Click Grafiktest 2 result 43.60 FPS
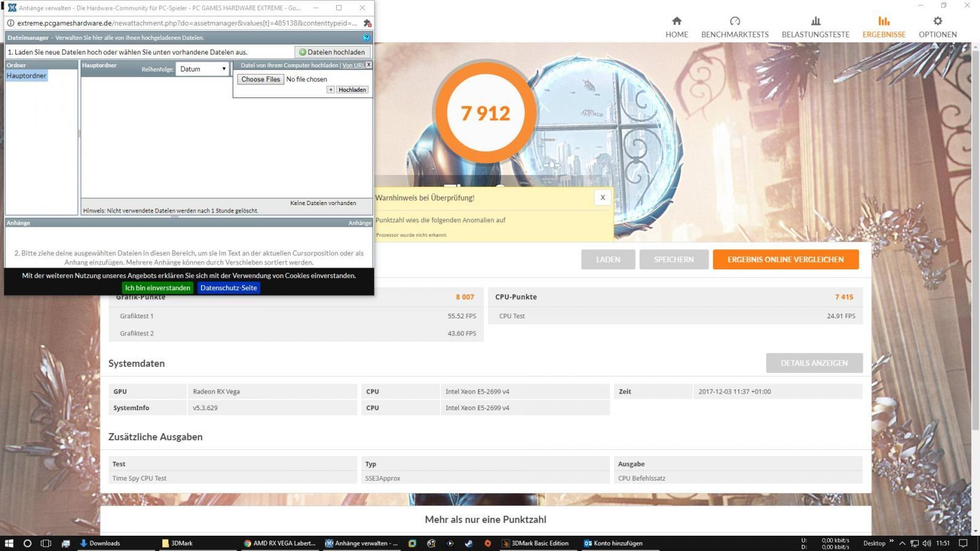 pos(462,334)
